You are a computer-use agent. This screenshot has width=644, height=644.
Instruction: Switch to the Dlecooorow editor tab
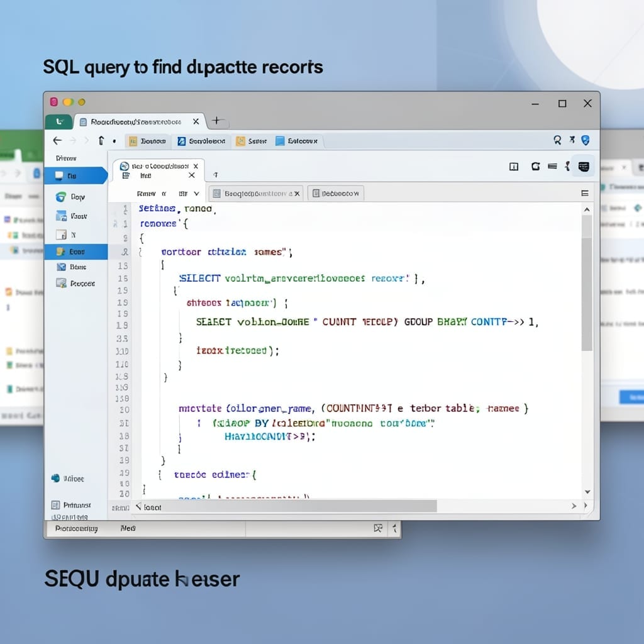pyautogui.click(x=336, y=194)
